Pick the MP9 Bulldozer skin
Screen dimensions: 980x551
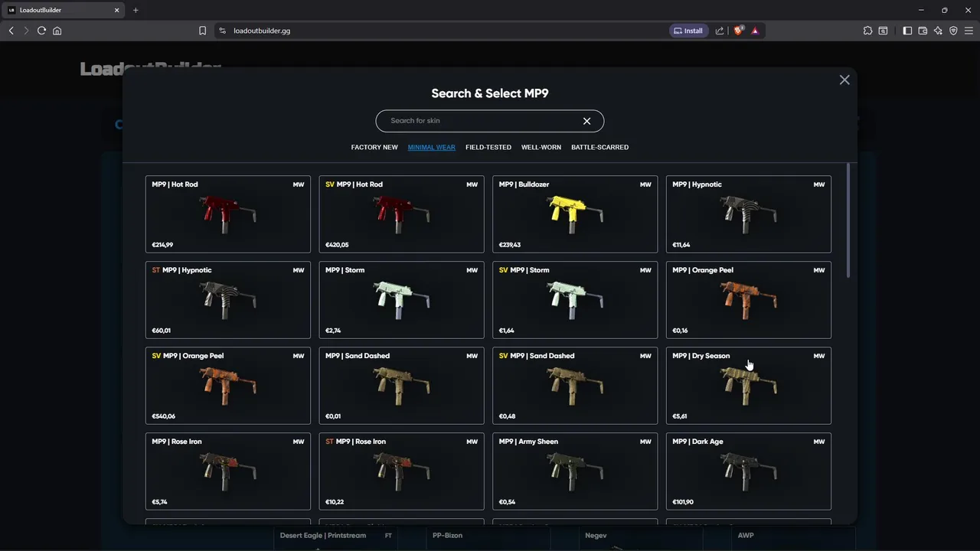575,214
